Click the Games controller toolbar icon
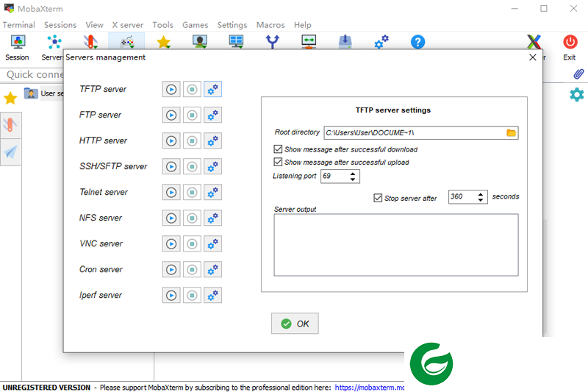 [x=126, y=42]
